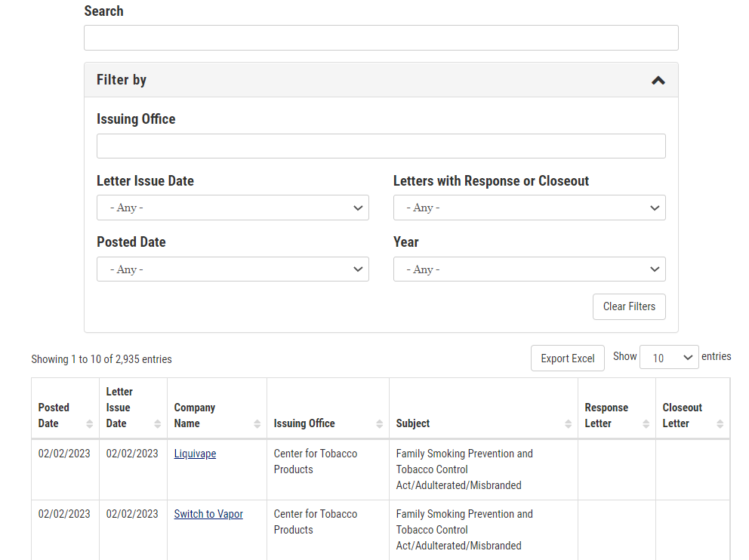
Task: Open the Year filter dropdown
Action: pos(529,269)
